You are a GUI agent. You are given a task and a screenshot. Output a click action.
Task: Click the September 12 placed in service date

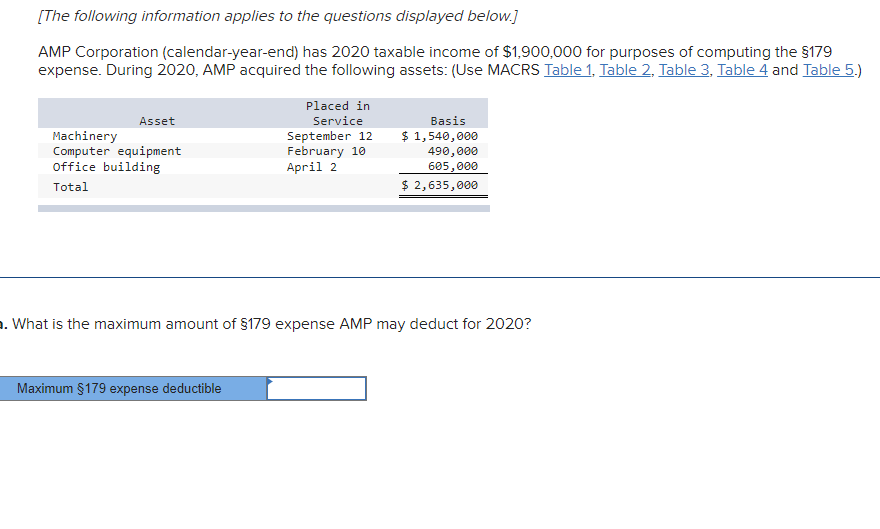[x=329, y=136]
